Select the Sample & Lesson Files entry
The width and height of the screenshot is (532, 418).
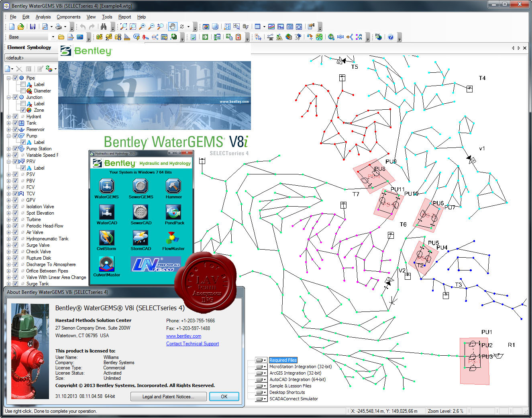click(x=290, y=386)
